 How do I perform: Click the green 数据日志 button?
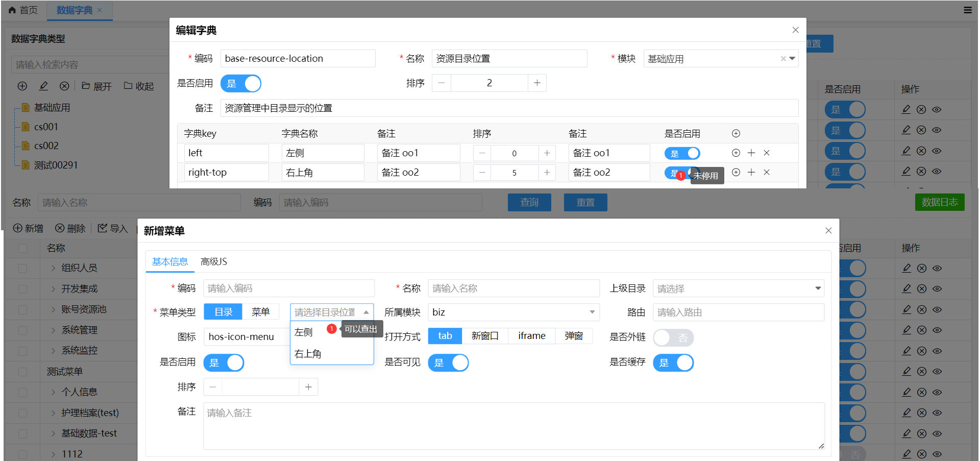pos(940,202)
